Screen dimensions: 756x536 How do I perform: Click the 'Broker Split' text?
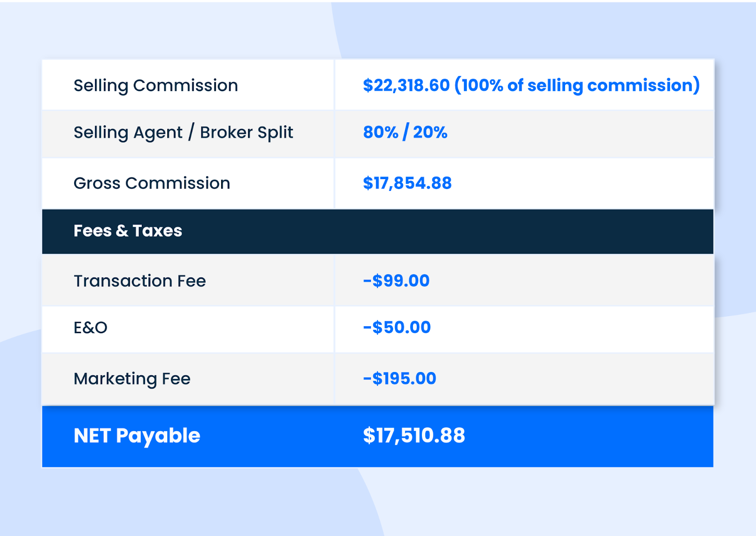coord(246,133)
